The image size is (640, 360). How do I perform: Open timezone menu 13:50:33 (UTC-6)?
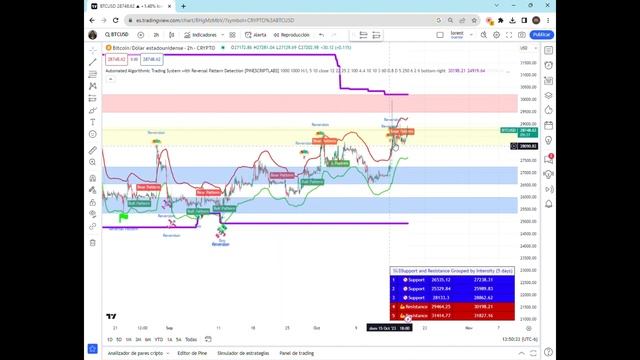click(x=520, y=339)
